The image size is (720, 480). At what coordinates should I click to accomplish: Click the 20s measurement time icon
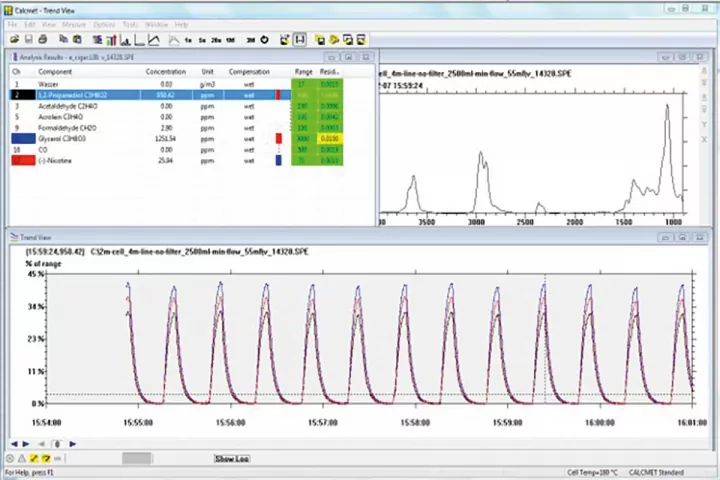[216, 40]
